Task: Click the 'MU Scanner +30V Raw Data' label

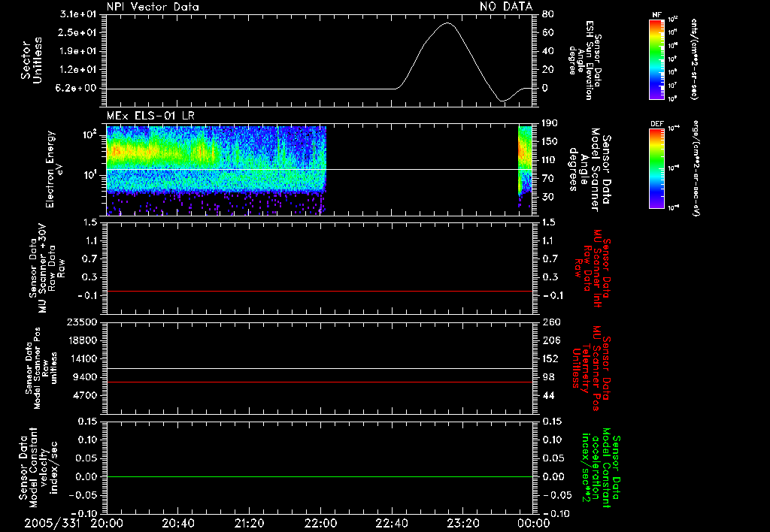Action: coord(46,268)
